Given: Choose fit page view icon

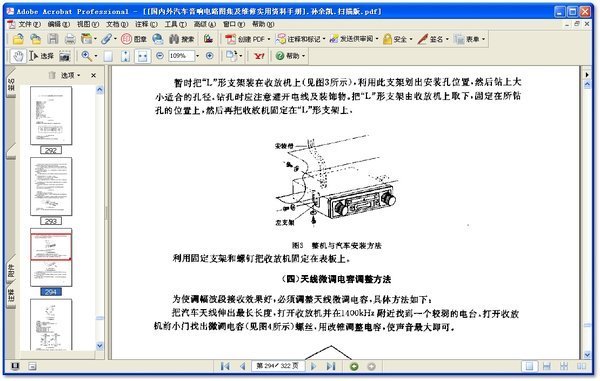Looking at the screenshot, I should pyautogui.click(x=126, y=56).
